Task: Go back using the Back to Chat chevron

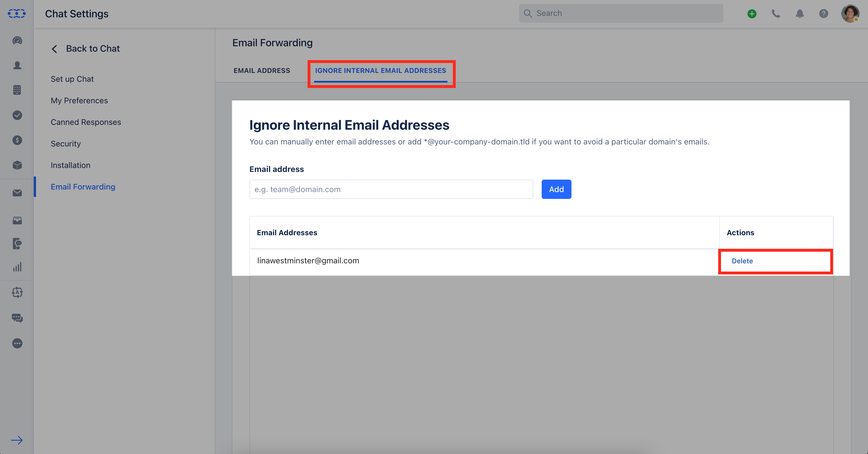Action: click(x=54, y=49)
